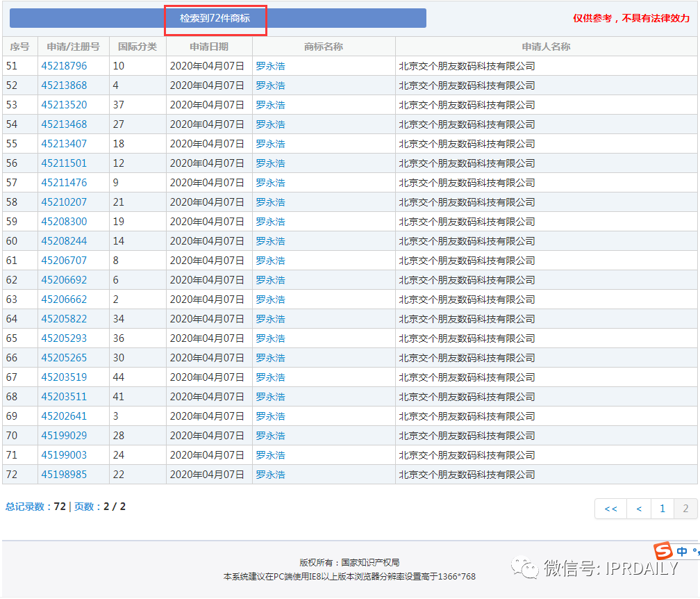Open registration number 45208244 link
700x599 pixels.
click(x=64, y=241)
